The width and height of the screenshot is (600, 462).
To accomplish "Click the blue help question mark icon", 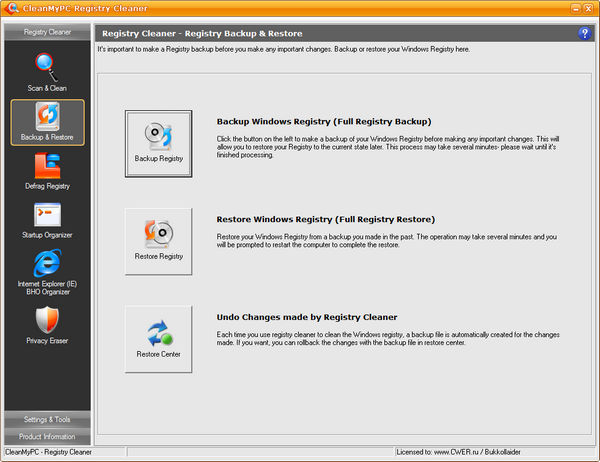I will [x=584, y=33].
